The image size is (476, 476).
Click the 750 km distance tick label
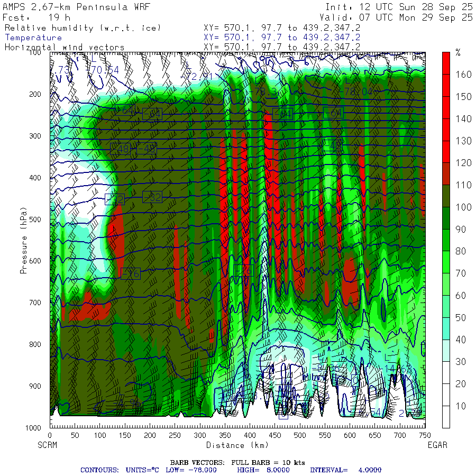point(425,435)
